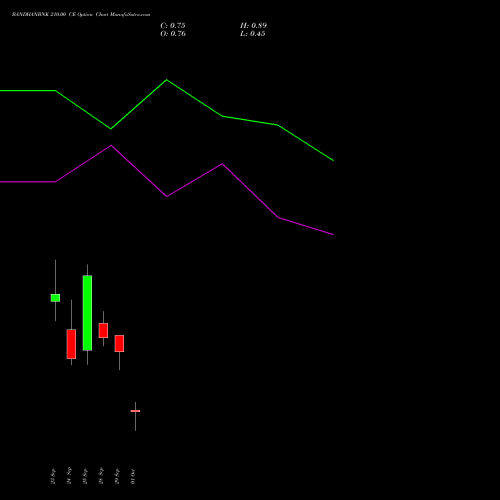Click the open value "O: 0.76"
The width and height of the screenshot is (500, 500).
point(173,34)
